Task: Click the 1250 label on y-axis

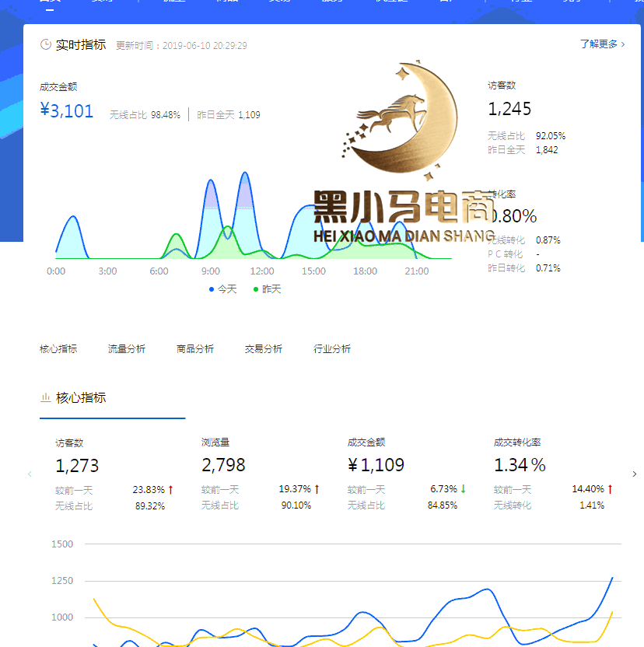Action: click(62, 581)
